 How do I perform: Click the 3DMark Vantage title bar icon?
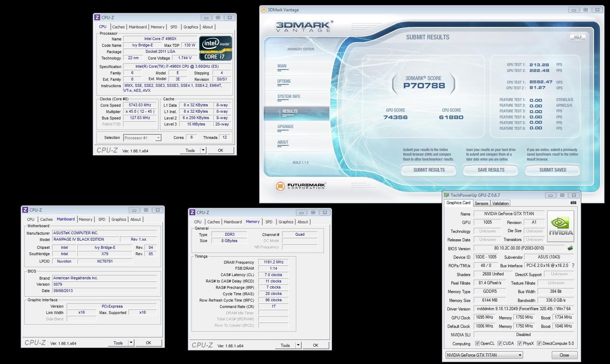263,10
